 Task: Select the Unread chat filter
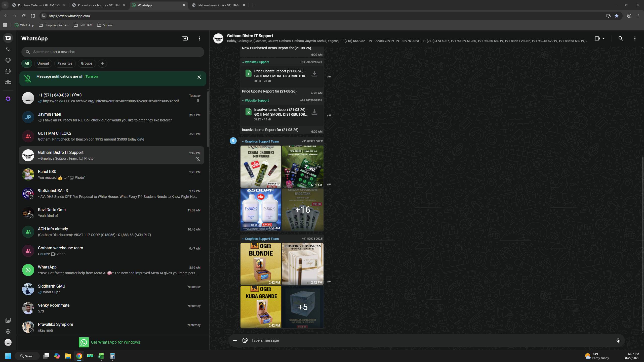click(43, 64)
